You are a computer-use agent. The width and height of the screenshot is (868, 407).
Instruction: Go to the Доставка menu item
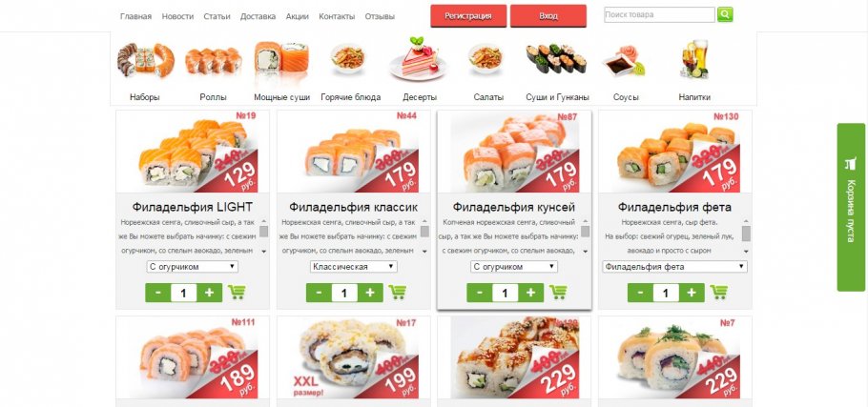tap(258, 16)
